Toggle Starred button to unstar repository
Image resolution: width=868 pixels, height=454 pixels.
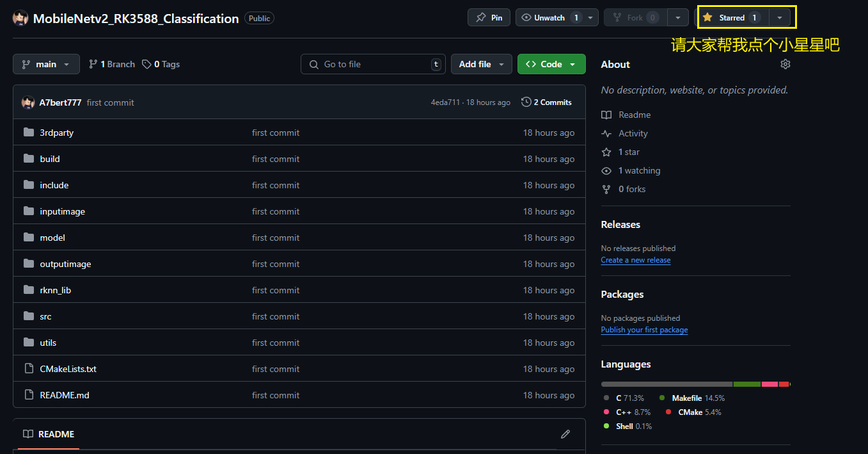coord(730,18)
